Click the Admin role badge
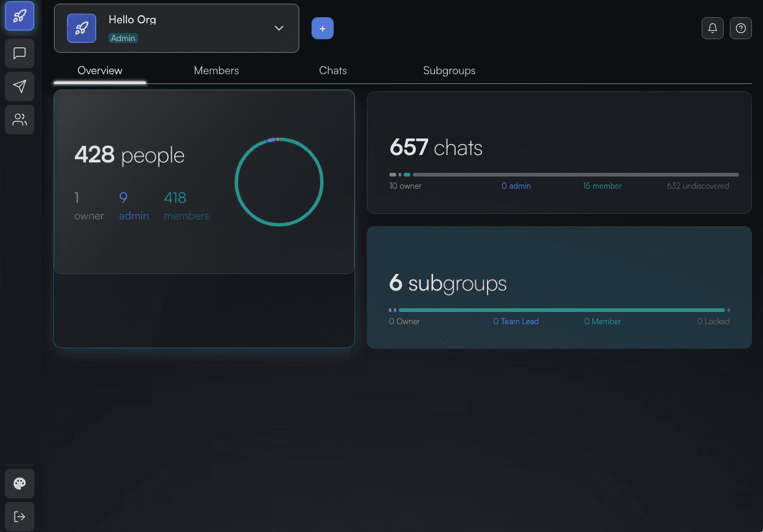 (123, 38)
